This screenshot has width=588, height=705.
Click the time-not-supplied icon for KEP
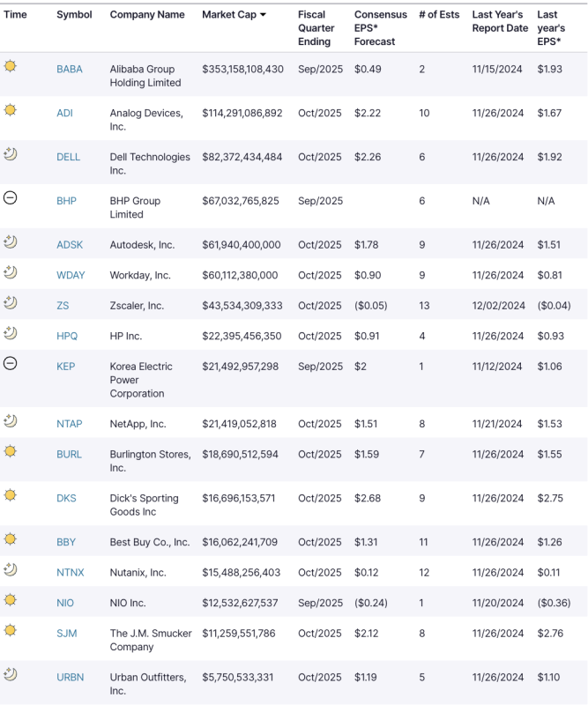(x=11, y=364)
